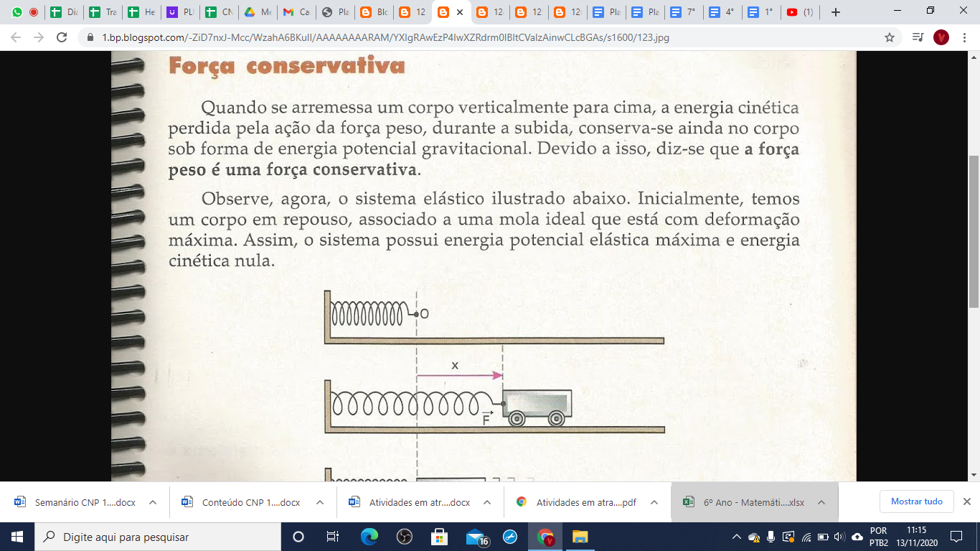
Task: Switch to the globe icon 'Pla' tab
Action: click(336, 12)
